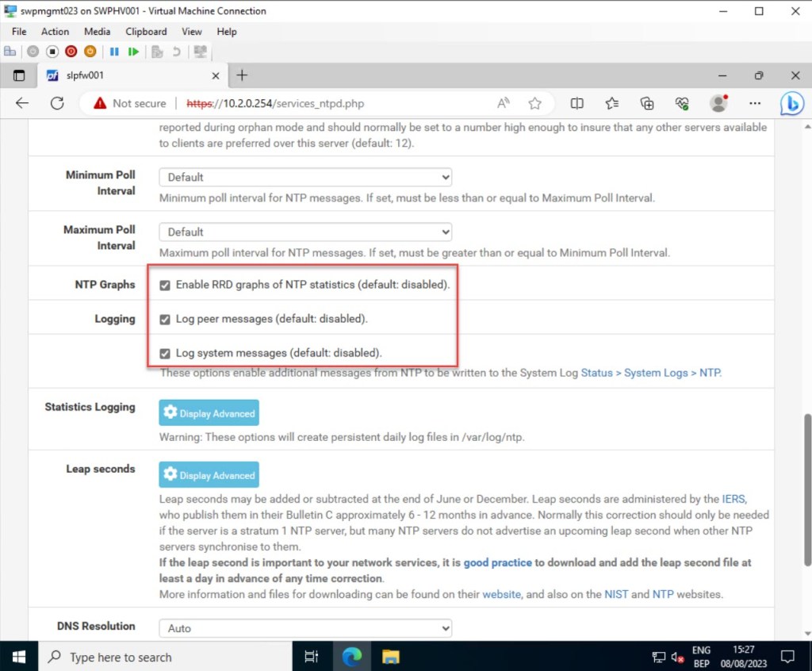
Task: Expand Maximum Poll Interval dropdown
Action: click(305, 232)
